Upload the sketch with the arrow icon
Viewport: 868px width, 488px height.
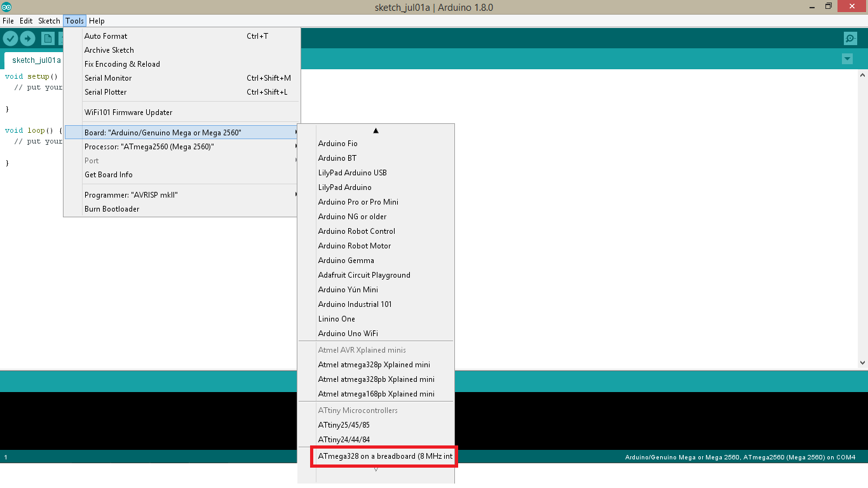click(27, 38)
